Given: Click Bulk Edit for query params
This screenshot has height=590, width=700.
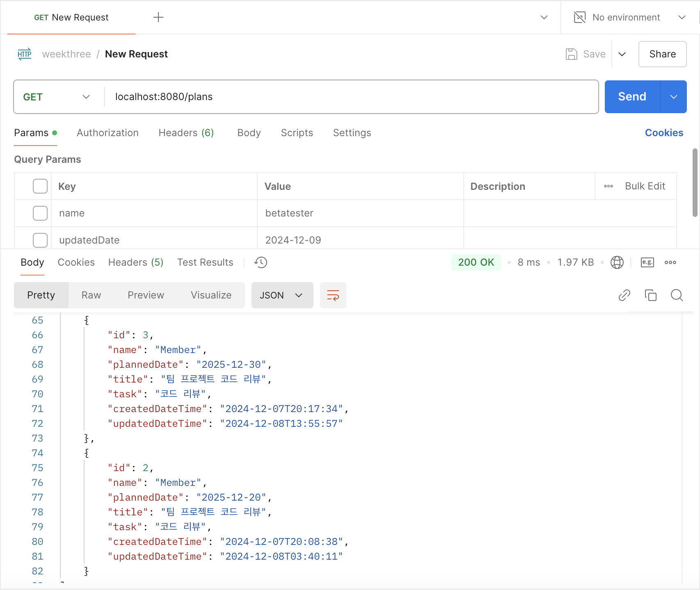Looking at the screenshot, I should (x=645, y=186).
